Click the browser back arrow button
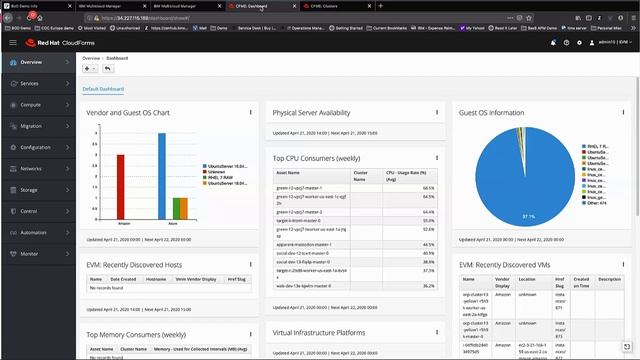Viewport: 640px width, 360px height. (8, 18)
